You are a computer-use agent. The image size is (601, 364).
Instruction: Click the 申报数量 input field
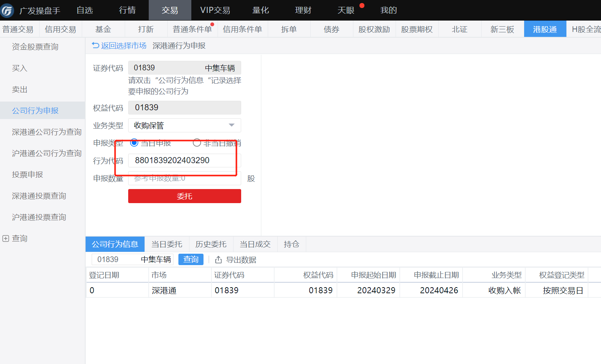184,178
